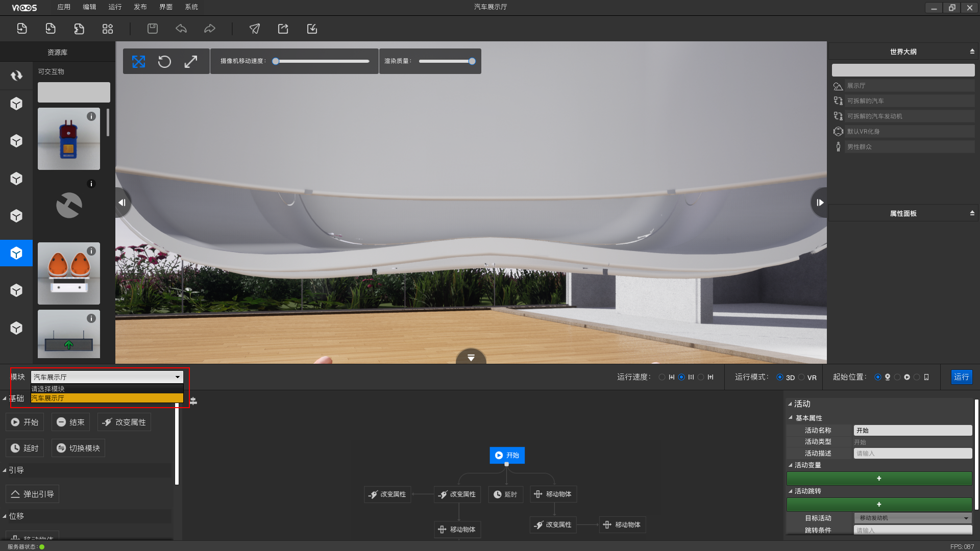Click the diagonal expand fullscreen icon
The height and width of the screenshot is (551, 980).
point(191,62)
